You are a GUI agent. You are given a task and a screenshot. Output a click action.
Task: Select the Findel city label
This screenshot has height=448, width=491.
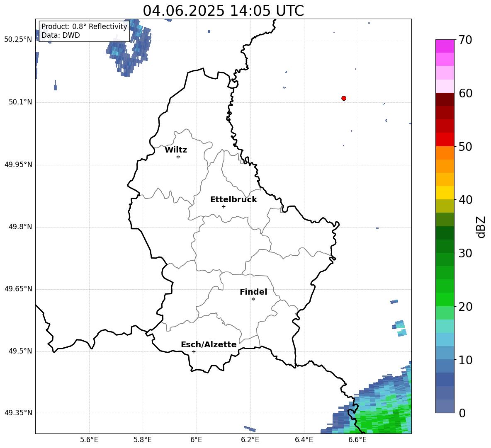coord(253,292)
